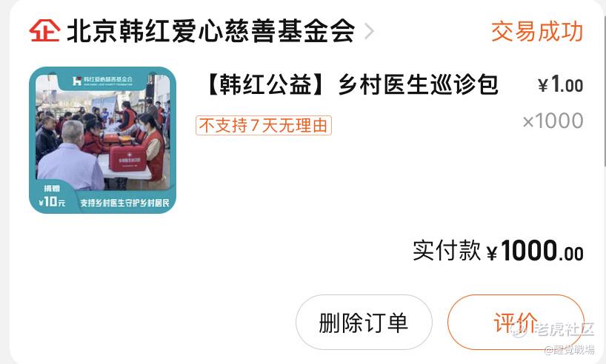Click the @醒觉戰場 watermark text
This screenshot has height=364, width=606.
pos(570,350)
